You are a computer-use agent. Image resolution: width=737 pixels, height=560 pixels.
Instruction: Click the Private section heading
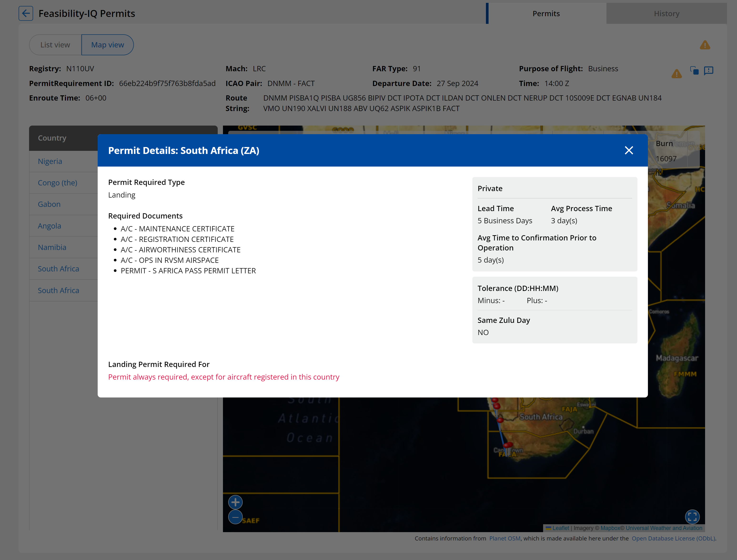(490, 188)
